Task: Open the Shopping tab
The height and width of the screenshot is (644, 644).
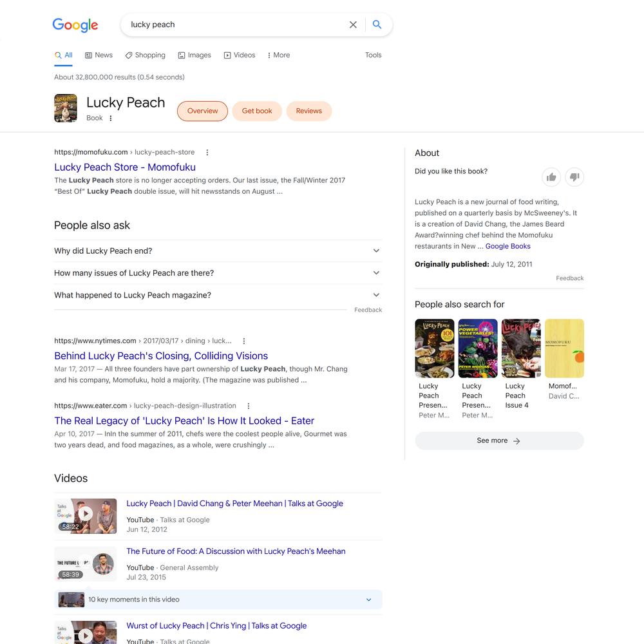Action: [x=146, y=55]
